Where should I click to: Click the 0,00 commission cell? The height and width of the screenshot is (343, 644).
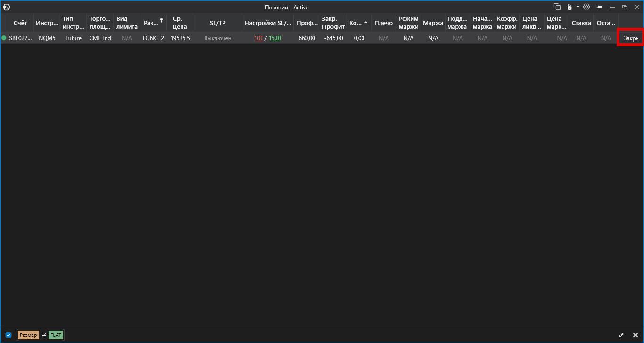(x=359, y=38)
